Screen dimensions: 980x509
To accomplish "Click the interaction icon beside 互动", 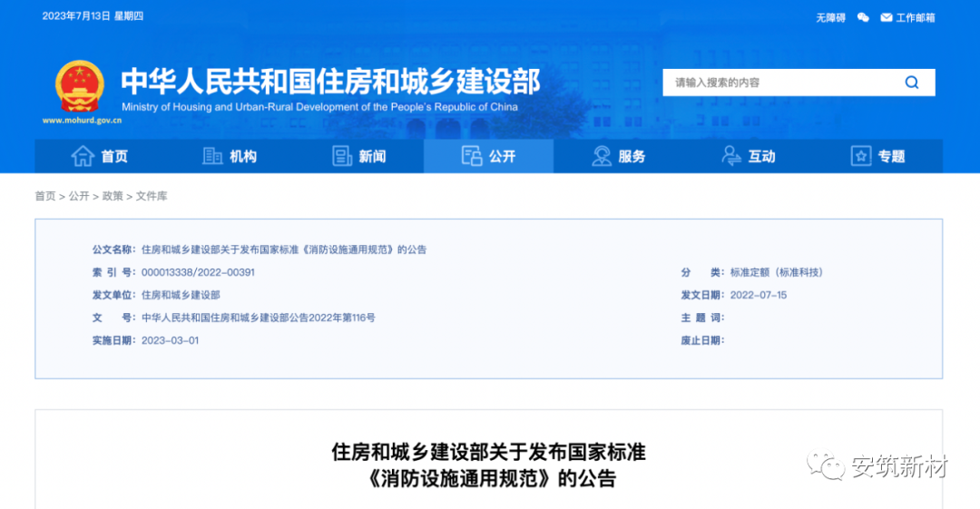I will tap(730, 156).
